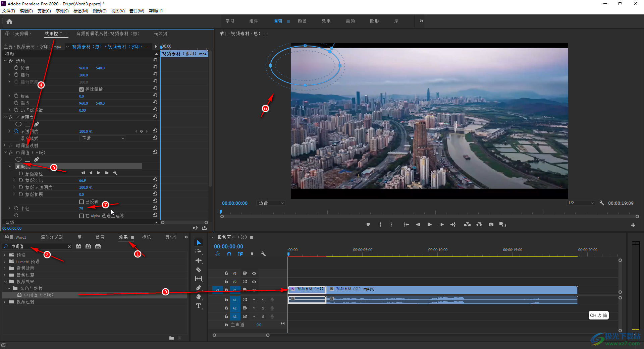The image size is (644, 349).
Task: Open the File menu
Action: pos(9,11)
